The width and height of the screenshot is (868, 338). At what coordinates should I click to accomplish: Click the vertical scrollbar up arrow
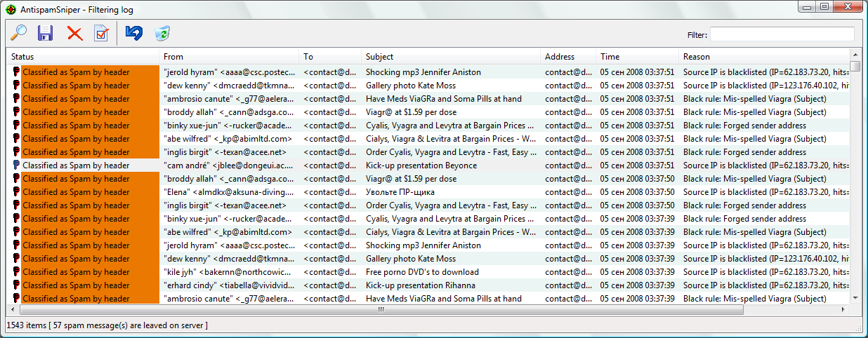click(x=855, y=55)
